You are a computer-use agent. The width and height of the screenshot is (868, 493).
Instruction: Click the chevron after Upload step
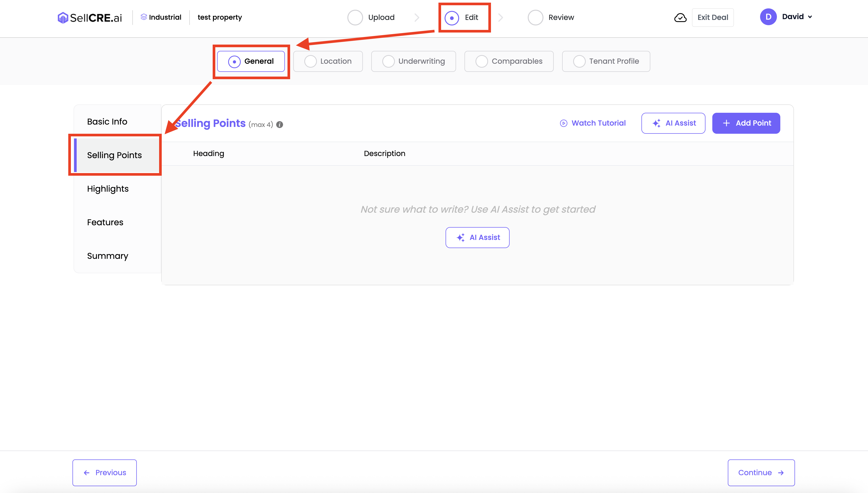(417, 18)
